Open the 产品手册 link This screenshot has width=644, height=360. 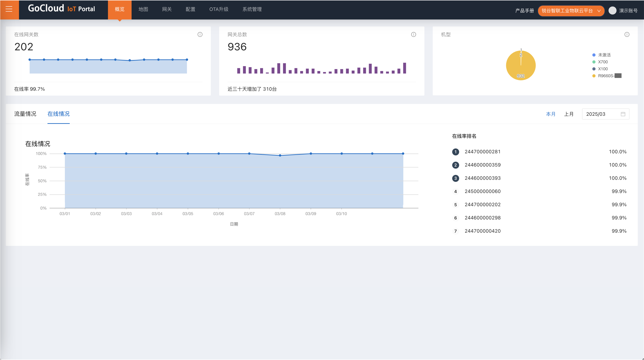click(524, 10)
